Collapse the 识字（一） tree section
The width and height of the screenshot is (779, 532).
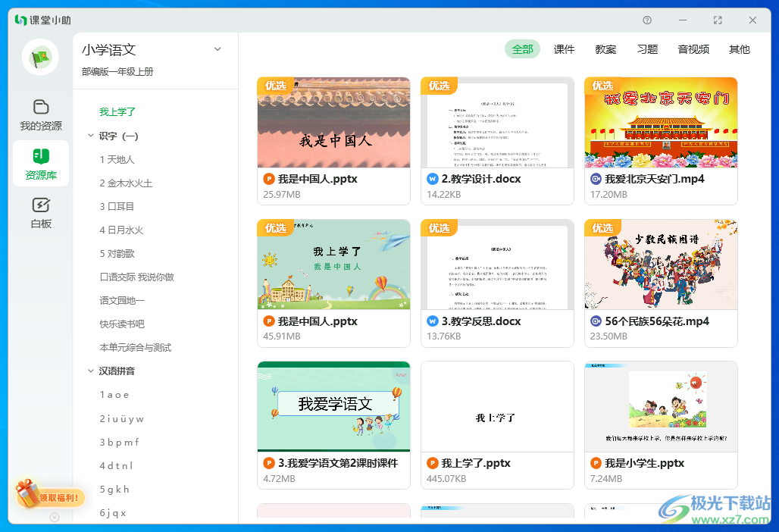coord(90,136)
